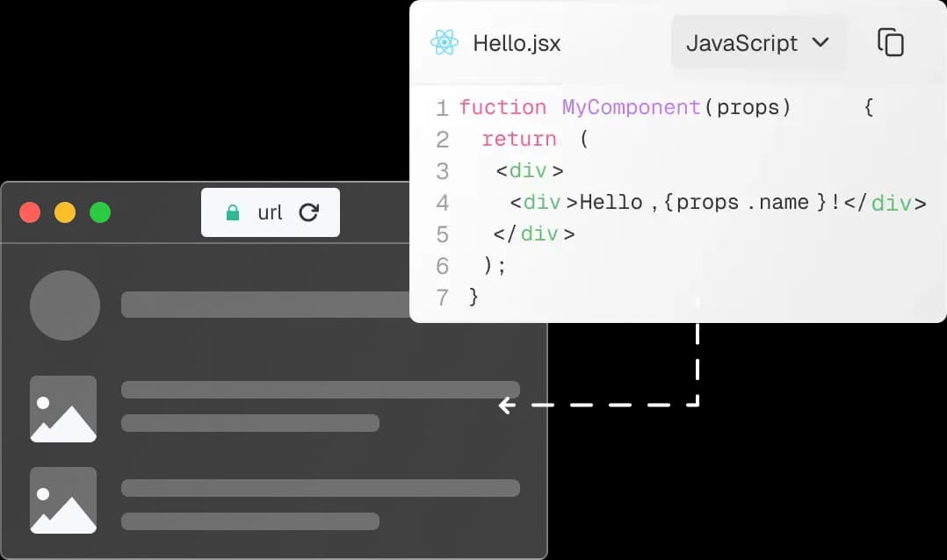The image size is (947, 560).
Task: Click the yellow minimize window button
Action: coord(65,212)
